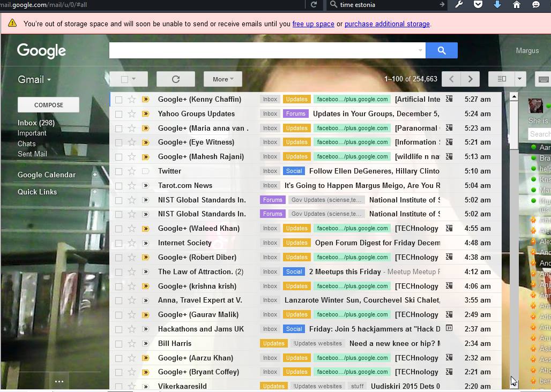The width and height of the screenshot is (551, 392).
Task: Click the browser home icon
Action: 516,5
